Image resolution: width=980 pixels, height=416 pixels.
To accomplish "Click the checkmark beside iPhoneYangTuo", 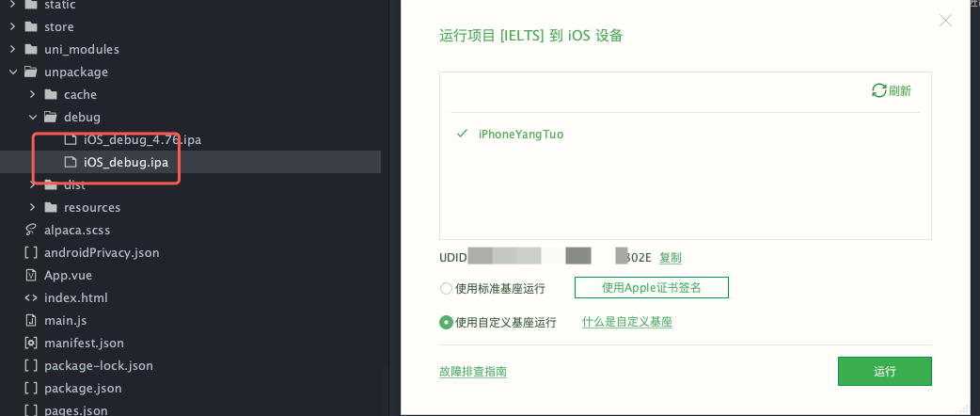I will coord(462,134).
